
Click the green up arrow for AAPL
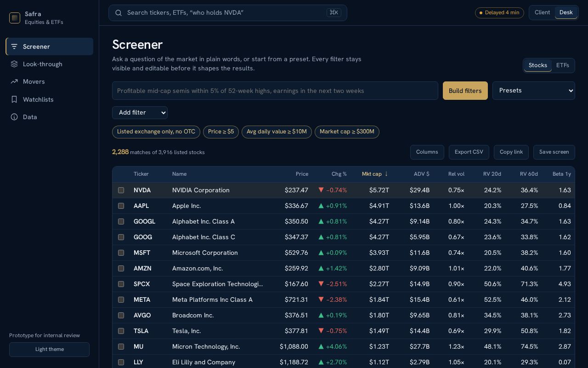point(321,206)
